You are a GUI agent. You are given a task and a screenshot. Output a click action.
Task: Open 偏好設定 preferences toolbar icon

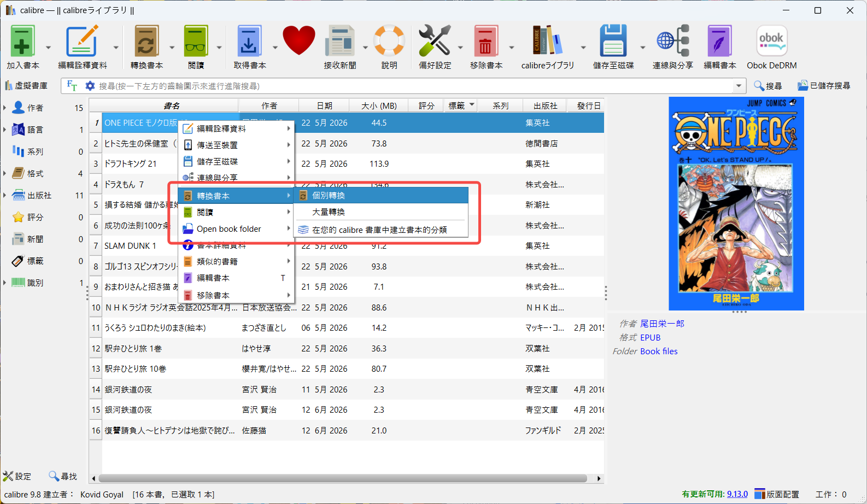pos(435,41)
